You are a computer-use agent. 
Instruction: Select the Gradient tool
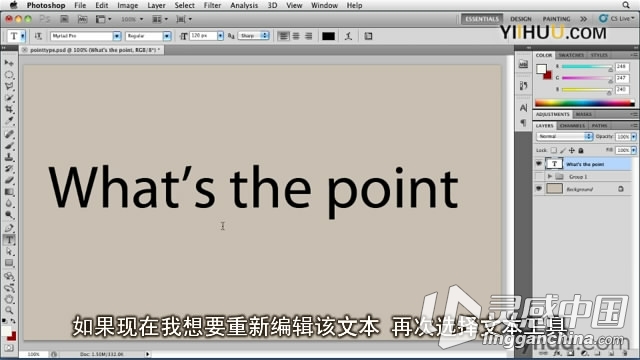(9, 191)
